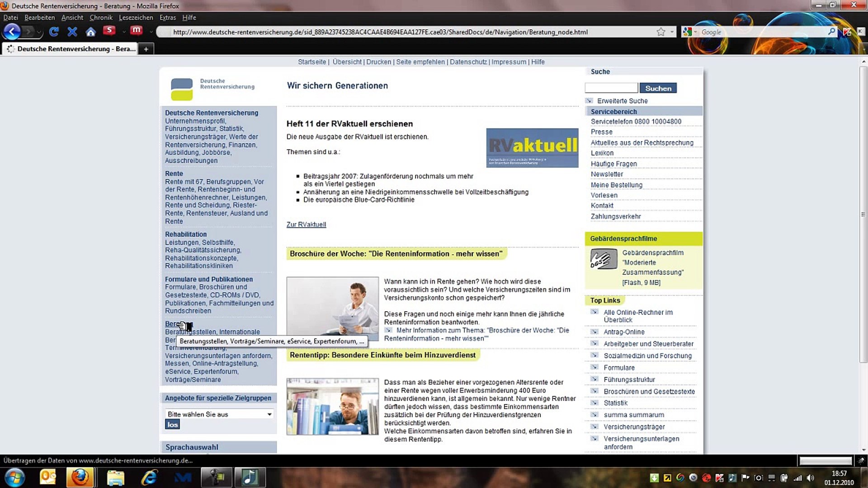The image size is (868, 488).
Task: Click the red m toolbar icon
Action: [x=136, y=31]
